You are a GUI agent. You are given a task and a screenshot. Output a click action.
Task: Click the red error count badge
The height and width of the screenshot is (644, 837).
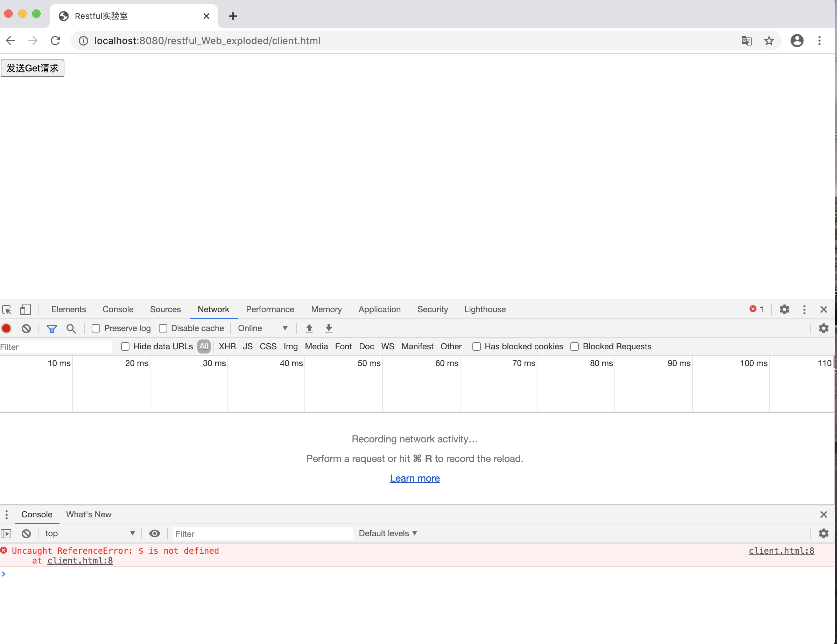pyautogui.click(x=757, y=309)
